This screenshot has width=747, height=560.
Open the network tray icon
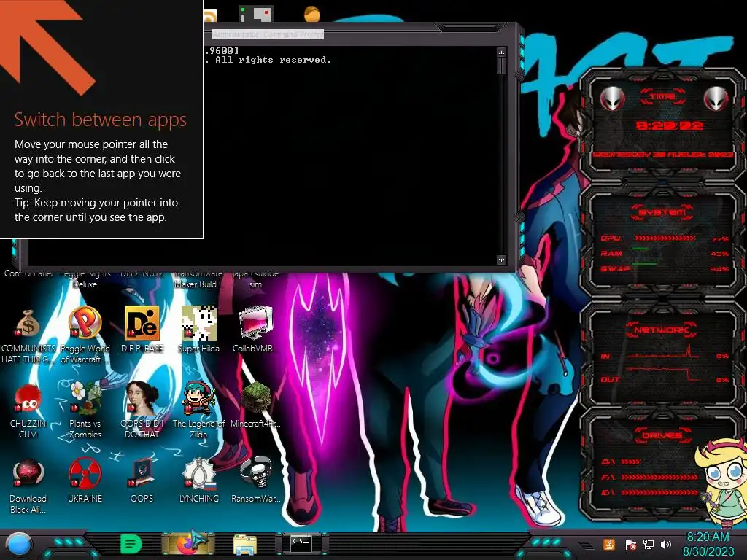649,544
